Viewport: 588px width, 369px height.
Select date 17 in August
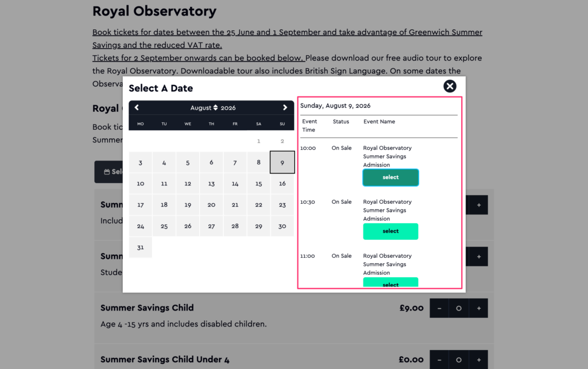[140, 205]
